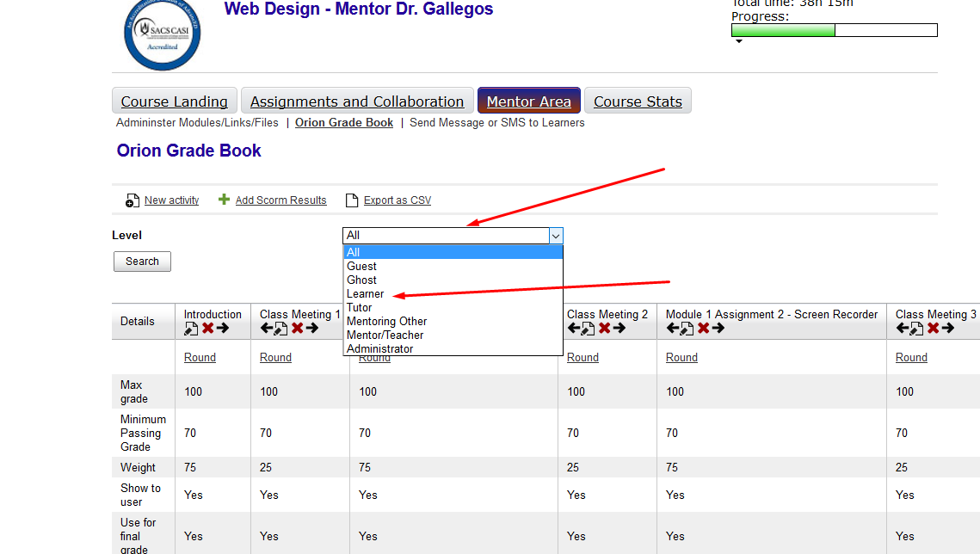Screen dimensions: 980x554
Task: Open Send Message or SMS to Learners
Action: pos(496,123)
